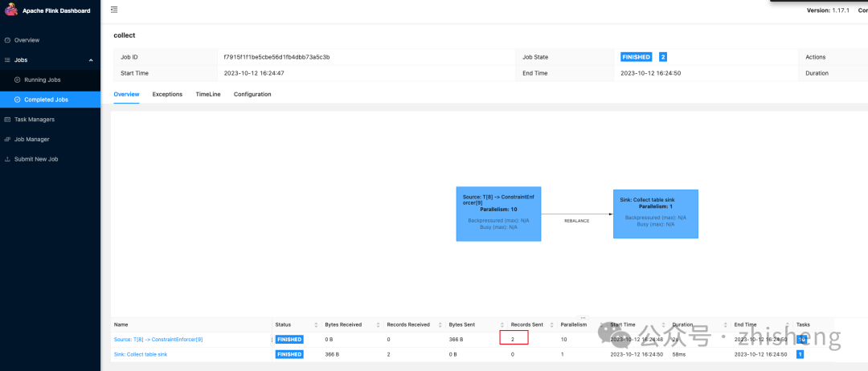
Task: Sort table by Records Received
Action: click(440, 324)
